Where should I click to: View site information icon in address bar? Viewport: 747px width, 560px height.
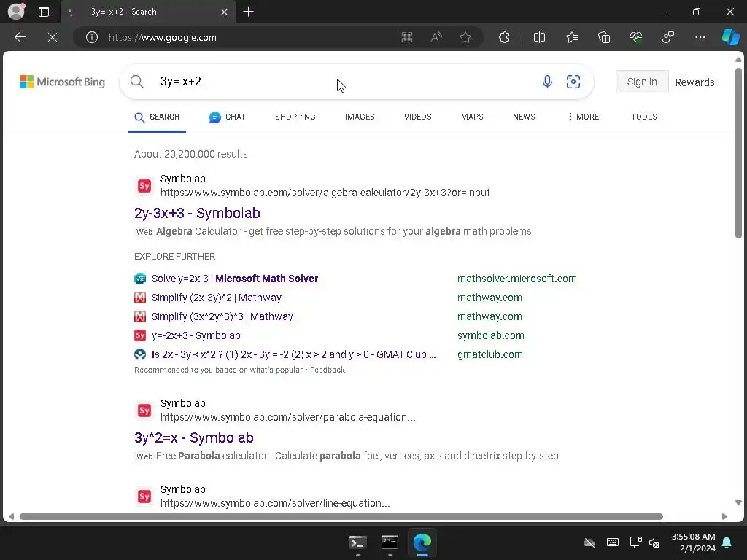point(92,37)
